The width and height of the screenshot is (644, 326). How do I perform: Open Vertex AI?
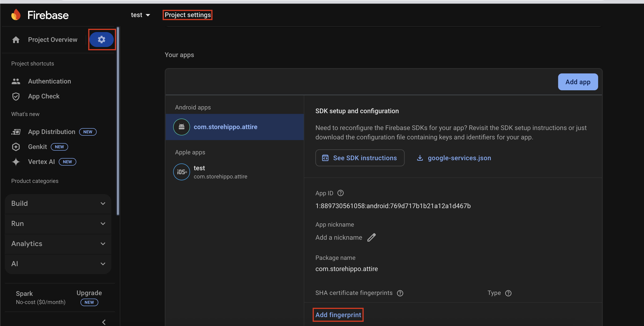click(x=41, y=162)
